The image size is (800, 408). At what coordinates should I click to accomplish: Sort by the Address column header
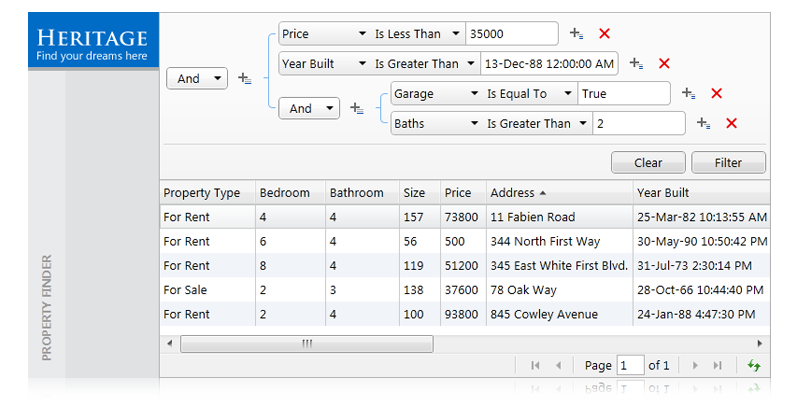click(560, 193)
